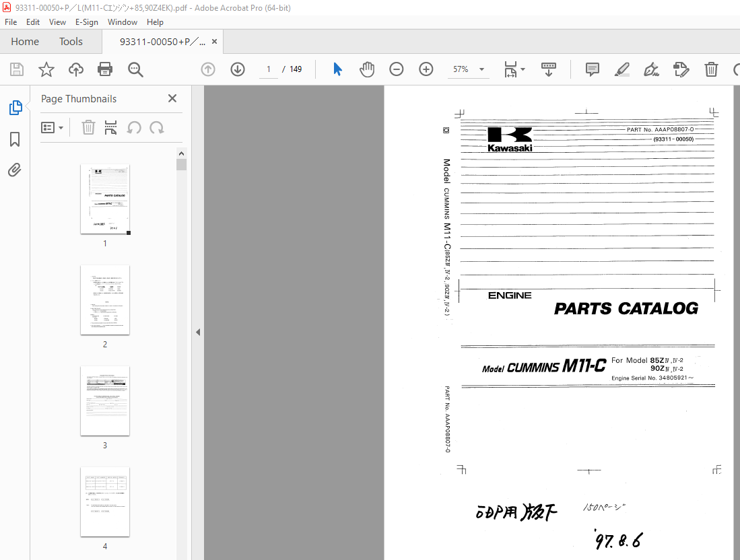This screenshot has height=560, width=740.
Task: Zoom in with plus button
Action: pyautogui.click(x=426, y=69)
